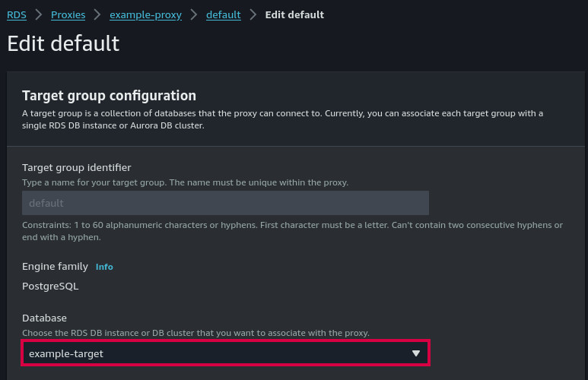Click the Target group configuration heading
The height and width of the screenshot is (380, 588).
point(109,96)
